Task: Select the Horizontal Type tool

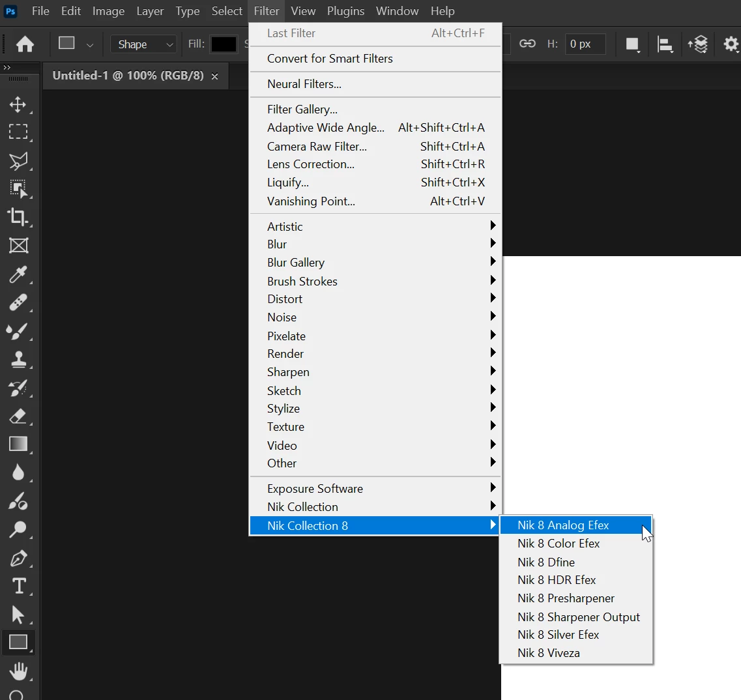Action: coord(18,586)
